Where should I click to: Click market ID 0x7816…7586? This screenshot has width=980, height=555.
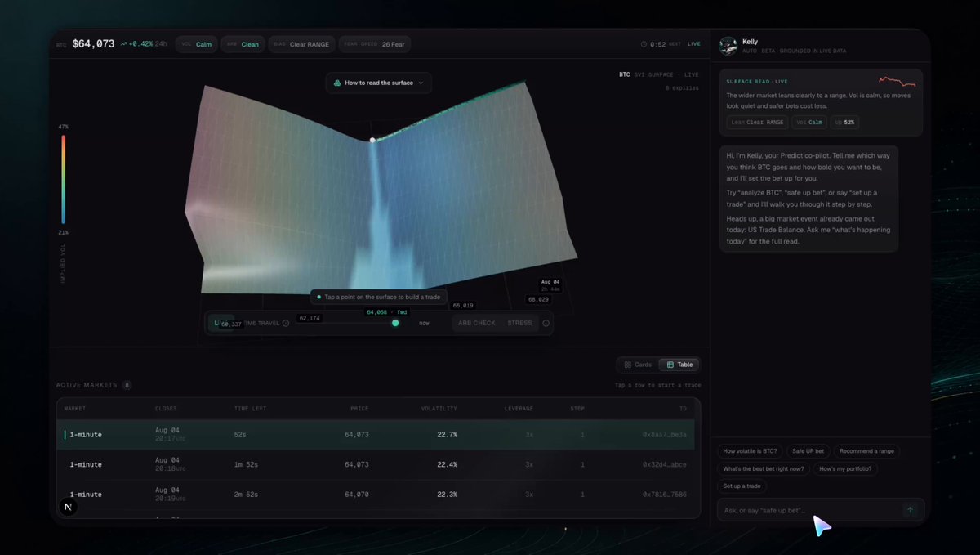tap(665, 495)
